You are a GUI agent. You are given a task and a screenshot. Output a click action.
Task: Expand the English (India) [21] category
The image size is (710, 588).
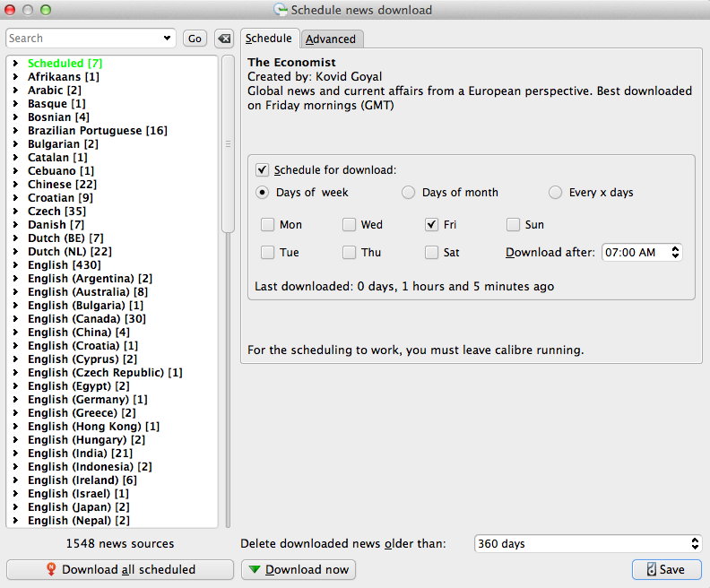click(16, 454)
